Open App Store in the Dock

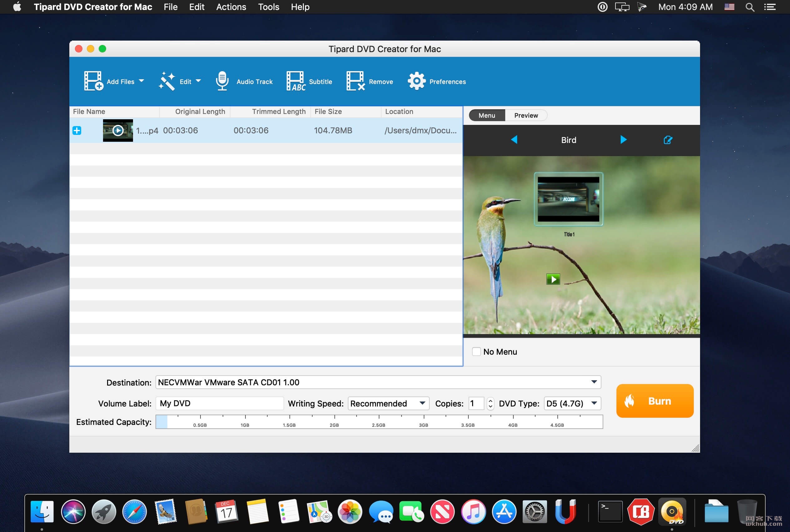point(504,511)
